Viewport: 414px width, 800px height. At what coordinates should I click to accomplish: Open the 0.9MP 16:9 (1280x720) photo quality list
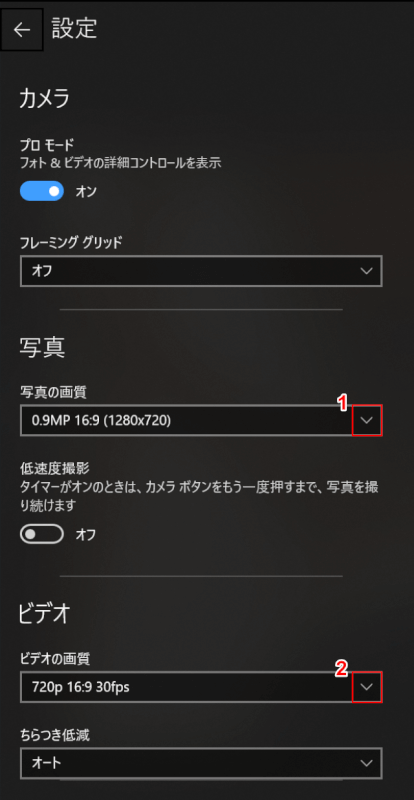(x=201, y=420)
